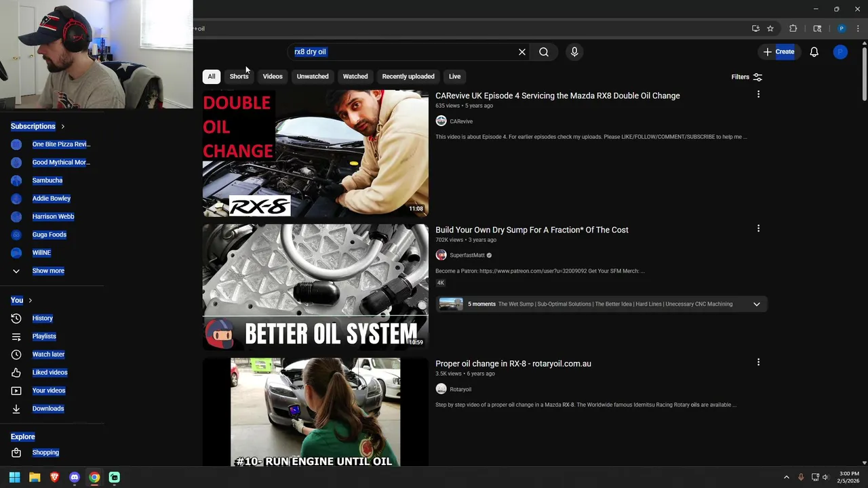Viewport: 868px width, 488px height.
Task: Click the Your videos play icon
Action: (16, 390)
